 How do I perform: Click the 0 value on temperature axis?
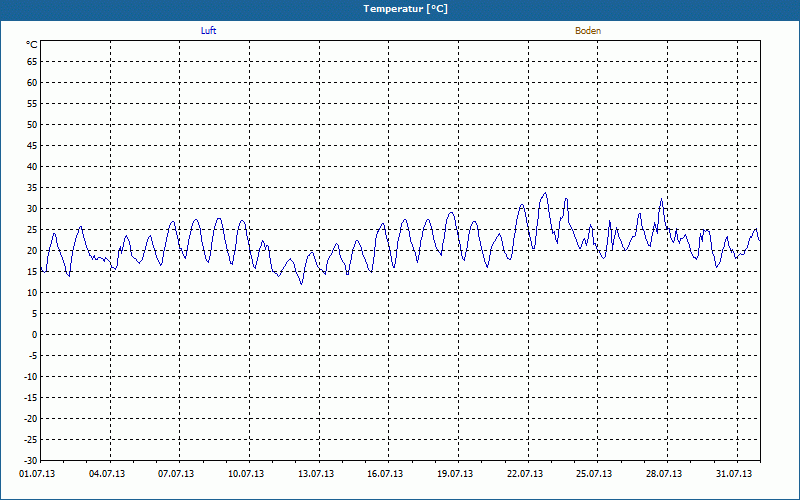(x=35, y=335)
